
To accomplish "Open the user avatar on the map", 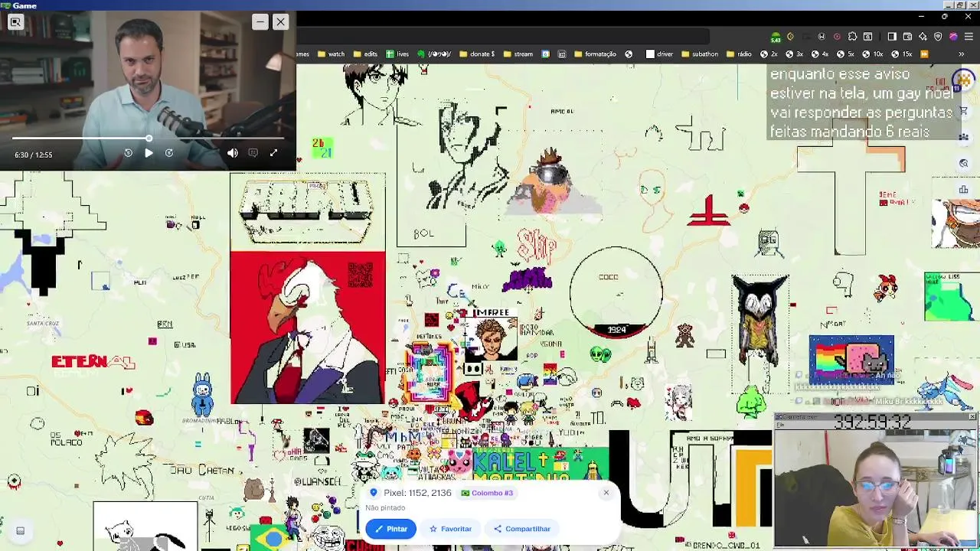I will [x=963, y=80].
